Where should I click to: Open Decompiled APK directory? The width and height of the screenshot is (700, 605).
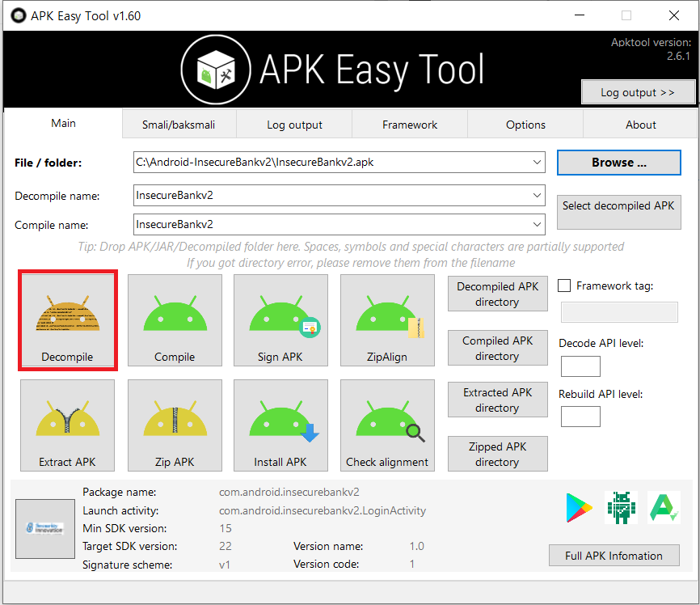click(x=498, y=294)
